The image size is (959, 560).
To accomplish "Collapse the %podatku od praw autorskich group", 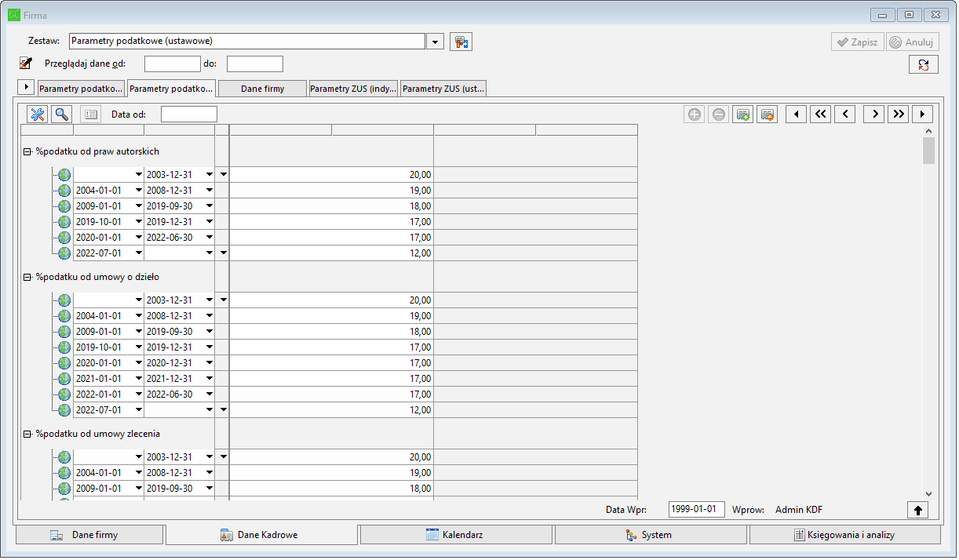I will click(x=26, y=151).
